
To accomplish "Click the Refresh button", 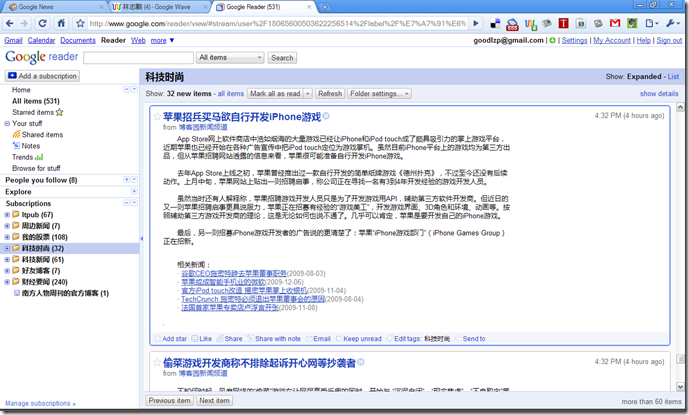I will (x=330, y=94).
